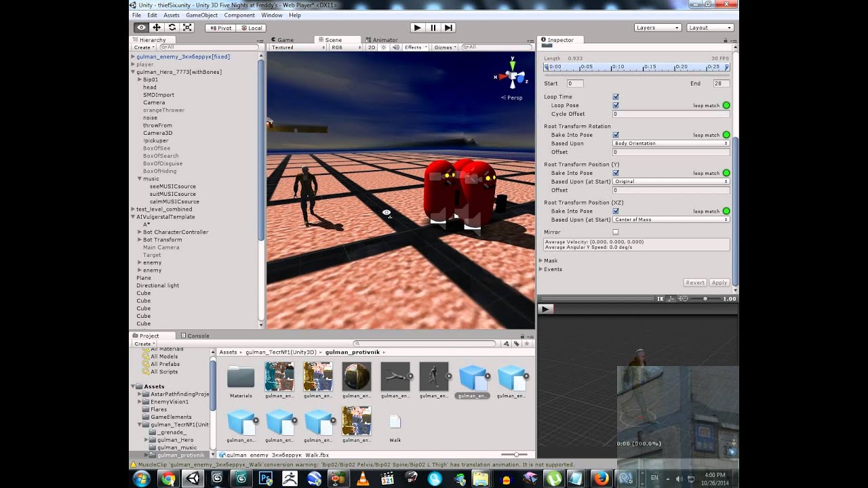The height and width of the screenshot is (488, 868).
Task: Select the Move transform tool
Action: click(x=157, y=28)
